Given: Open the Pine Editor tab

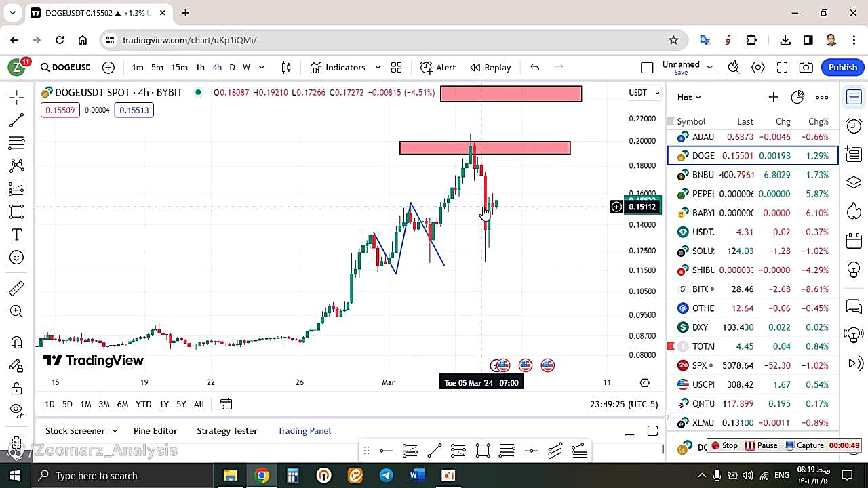Looking at the screenshot, I should click(x=155, y=431).
